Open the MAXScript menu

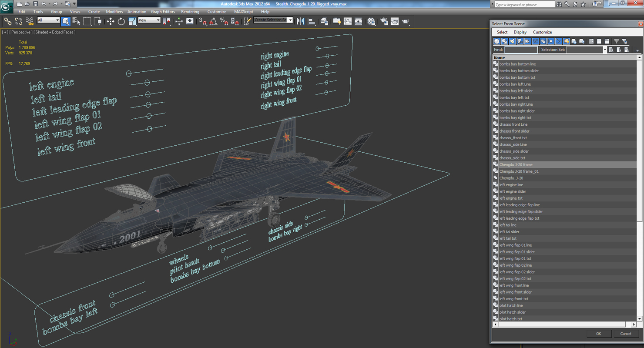point(243,12)
